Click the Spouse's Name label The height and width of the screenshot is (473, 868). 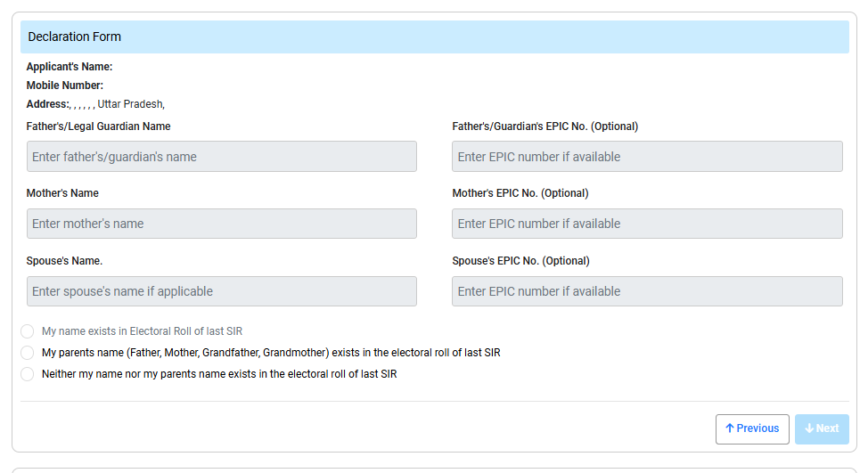64,261
